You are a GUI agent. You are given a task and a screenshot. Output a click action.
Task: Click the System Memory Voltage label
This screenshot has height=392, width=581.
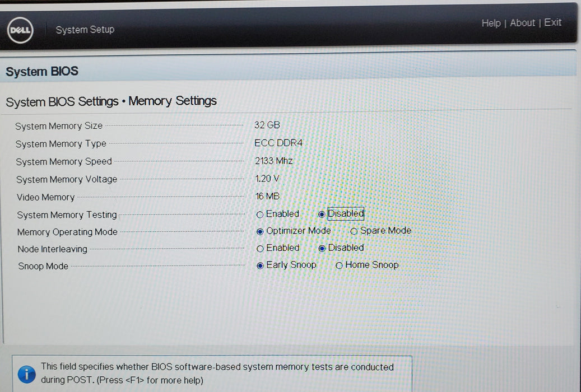point(67,179)
